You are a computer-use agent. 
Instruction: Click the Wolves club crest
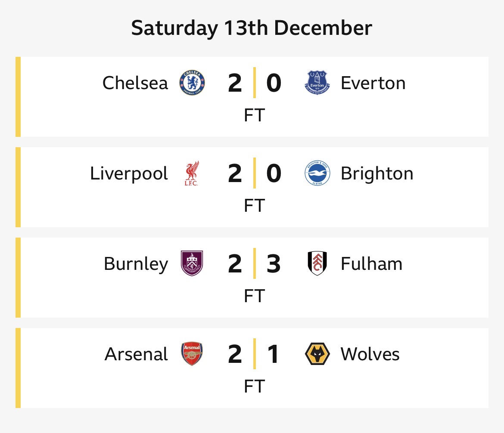pos(317,354)
